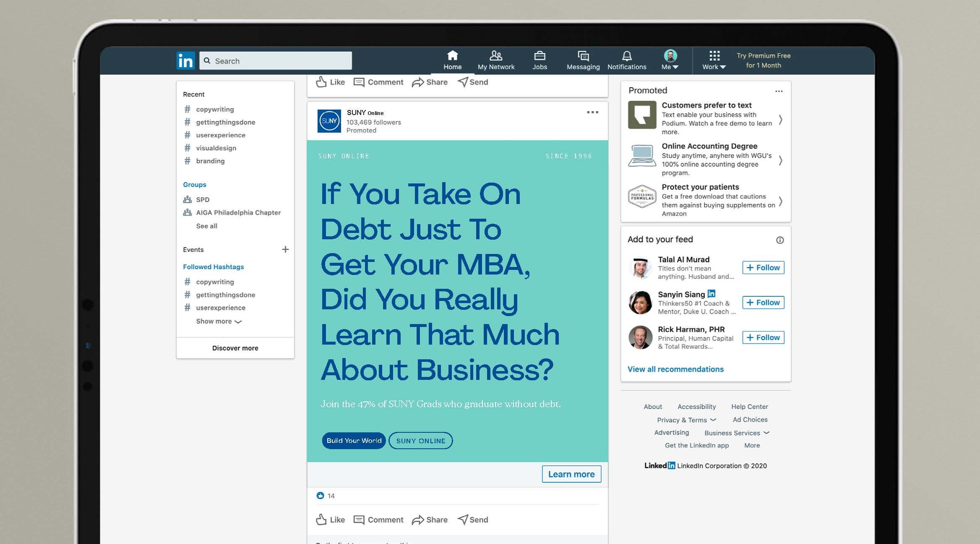
Task: Click Try Premium Free for 1 Month
Action: [764, 60]
